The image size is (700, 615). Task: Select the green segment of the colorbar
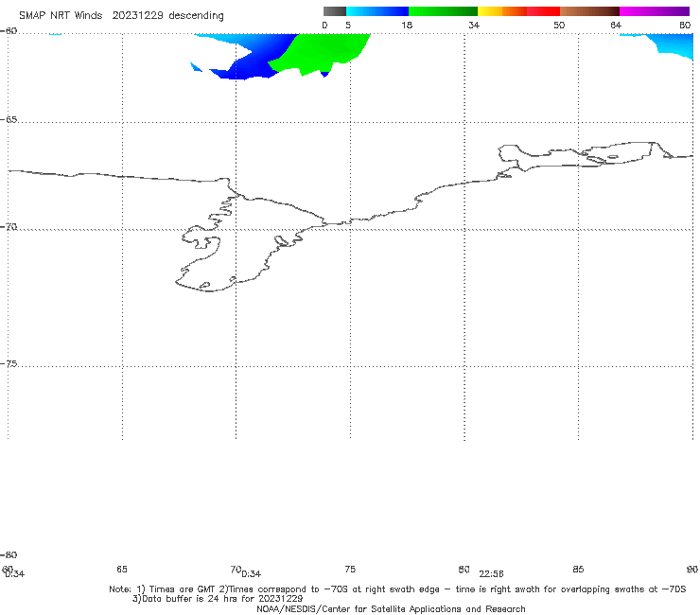(x=443, y=11)
